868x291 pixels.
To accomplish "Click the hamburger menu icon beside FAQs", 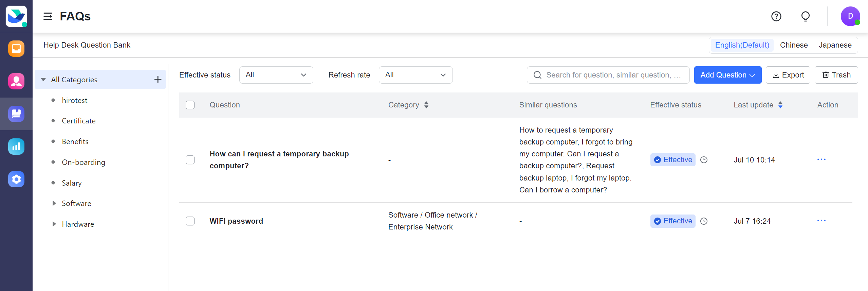I will click(48, 16).
